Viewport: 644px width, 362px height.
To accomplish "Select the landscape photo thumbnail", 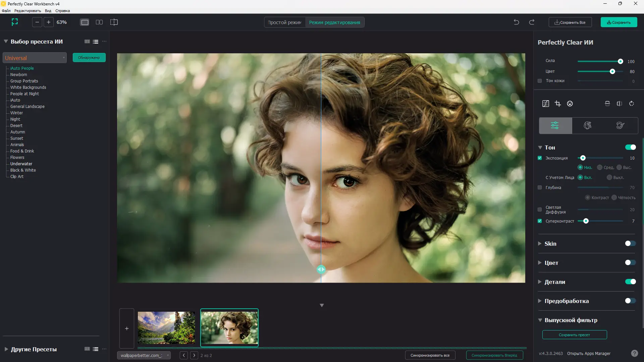I will point(166,327).
